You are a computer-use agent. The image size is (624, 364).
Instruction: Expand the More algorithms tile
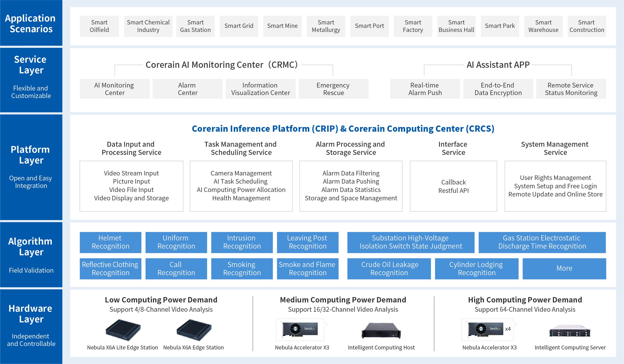tap(564, 269)
